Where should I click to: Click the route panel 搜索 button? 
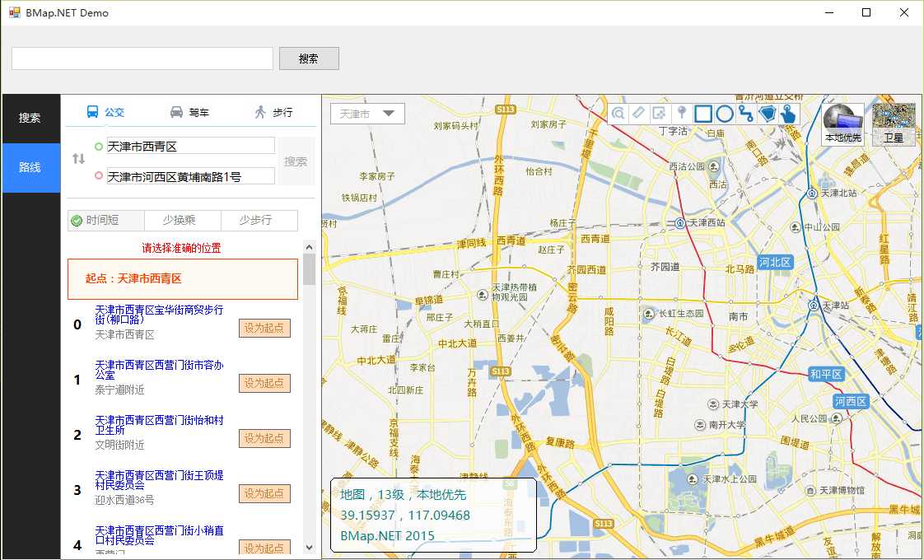[x=296, y=161]
